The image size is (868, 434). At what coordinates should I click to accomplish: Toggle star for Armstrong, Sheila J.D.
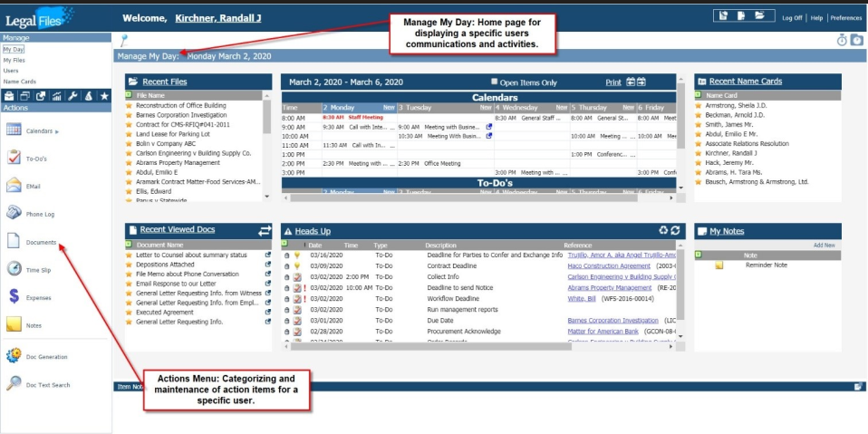tap(698, 105)
